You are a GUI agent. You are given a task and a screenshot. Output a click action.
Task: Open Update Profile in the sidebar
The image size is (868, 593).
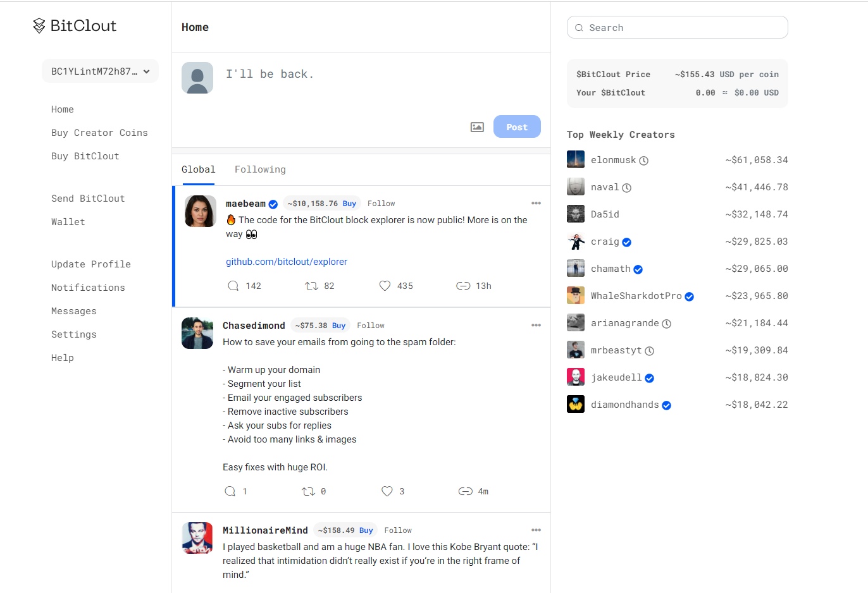tap(91, 264)
